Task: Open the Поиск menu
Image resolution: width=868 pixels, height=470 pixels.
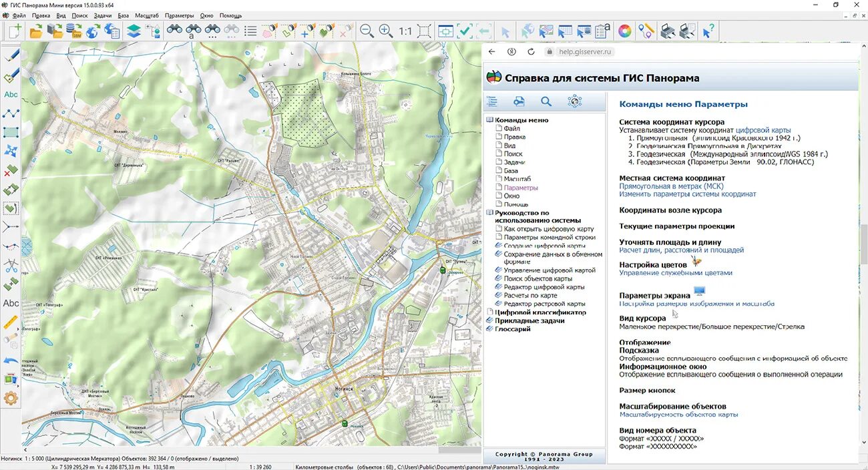Action: click(x=79, y=15)
